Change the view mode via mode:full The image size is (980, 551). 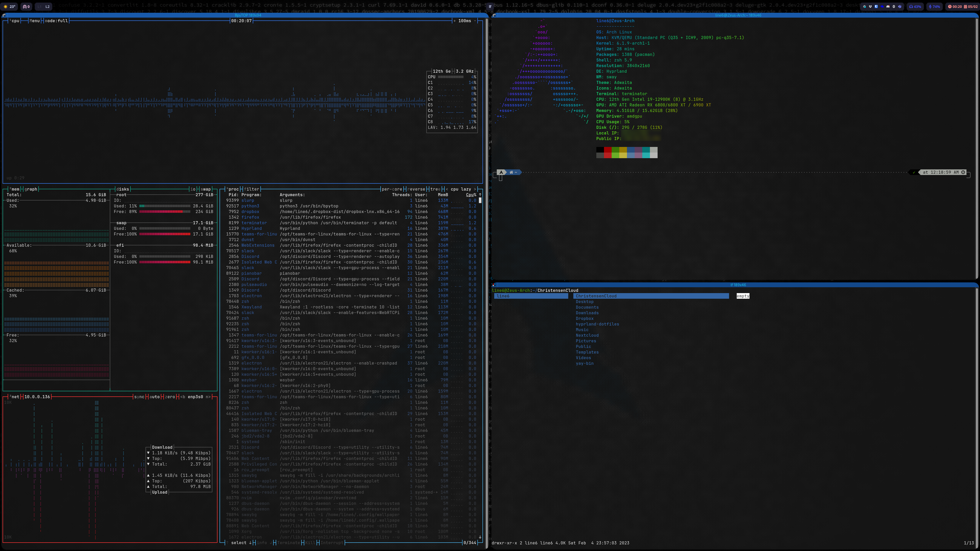[56, 21]
